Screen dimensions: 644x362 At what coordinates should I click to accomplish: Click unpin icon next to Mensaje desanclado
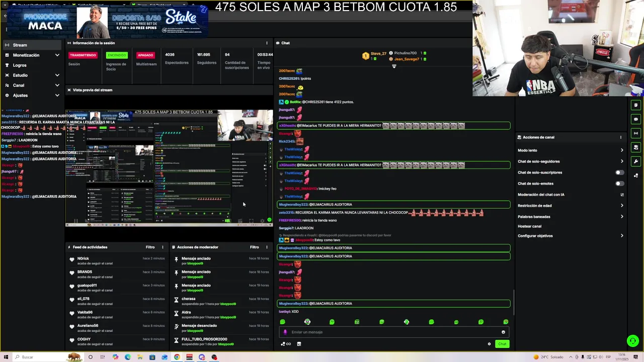pyautogui.click(x=176, y=327)
